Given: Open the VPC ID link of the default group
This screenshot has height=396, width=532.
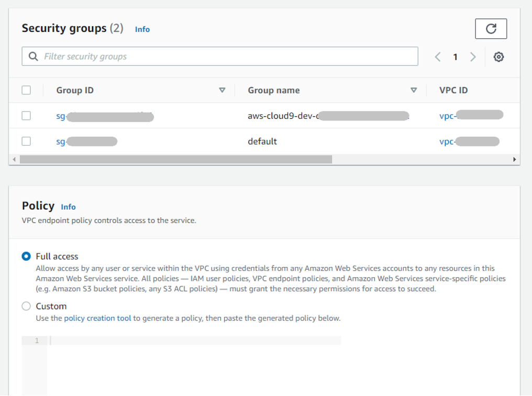Looking at the screenshot, I should [x=469, y=141].
